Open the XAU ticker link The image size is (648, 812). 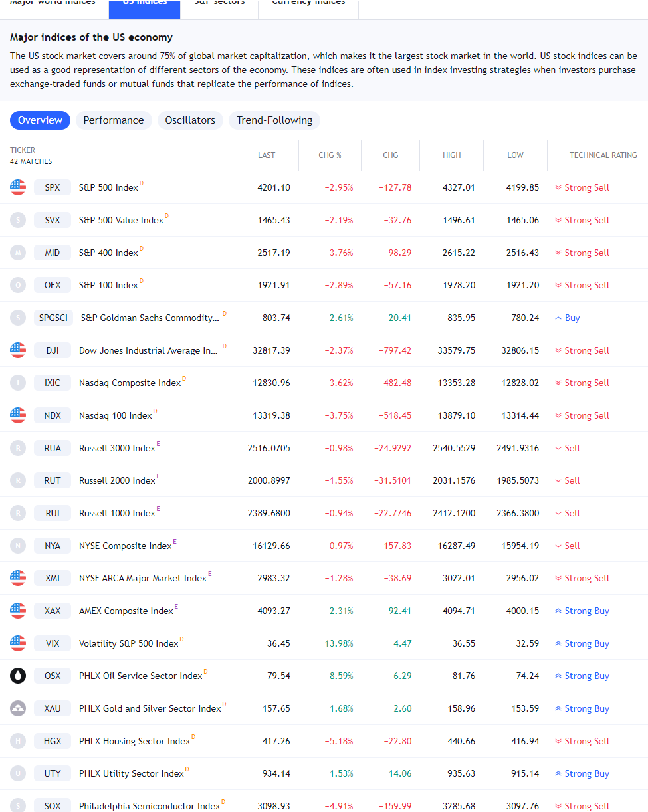pos(53,708)
